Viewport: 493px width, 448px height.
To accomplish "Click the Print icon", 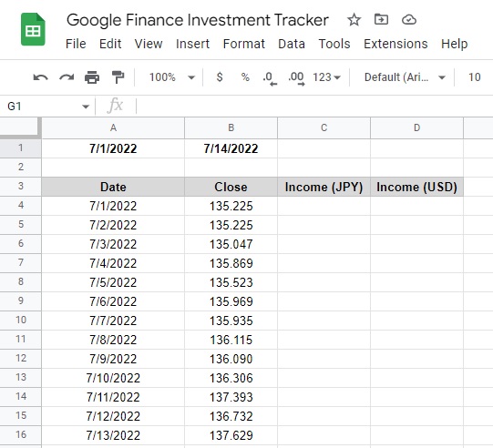I will pyautogui.click(x=92, y=77).
